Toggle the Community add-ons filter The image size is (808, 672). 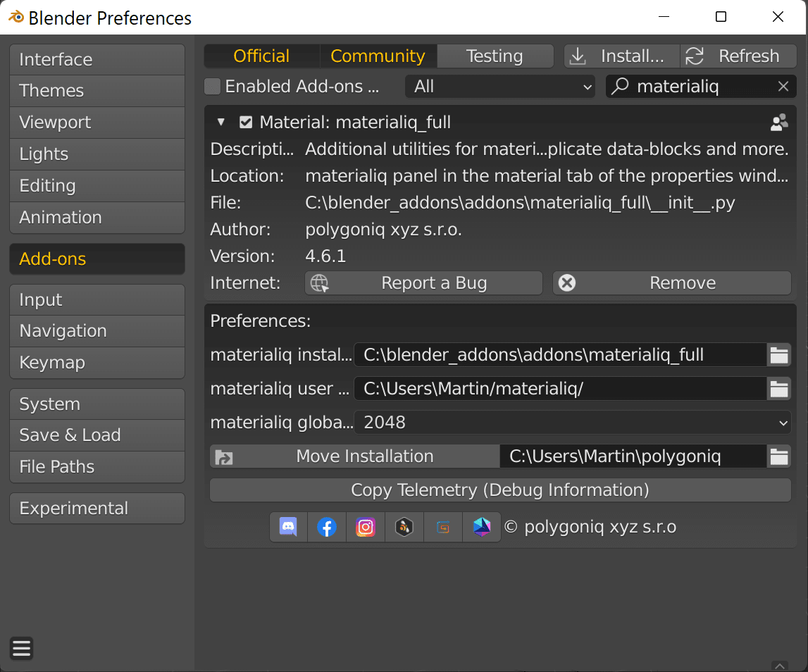pos(378,56)
